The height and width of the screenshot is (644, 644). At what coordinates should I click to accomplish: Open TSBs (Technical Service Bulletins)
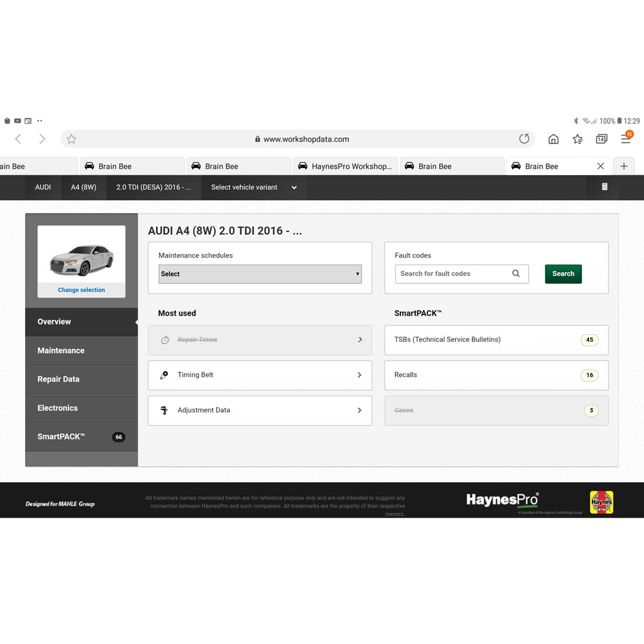pyautogui.click(x=496, y=340)
